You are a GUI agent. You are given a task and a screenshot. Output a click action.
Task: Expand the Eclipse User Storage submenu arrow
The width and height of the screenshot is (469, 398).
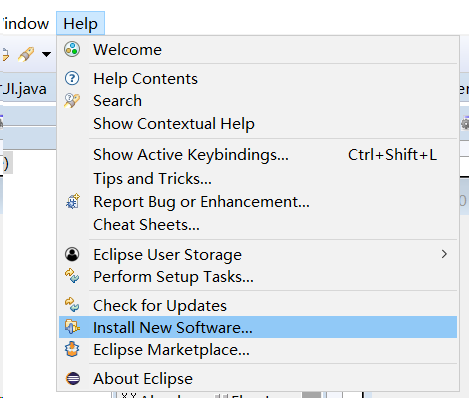(x=444, y=254)
